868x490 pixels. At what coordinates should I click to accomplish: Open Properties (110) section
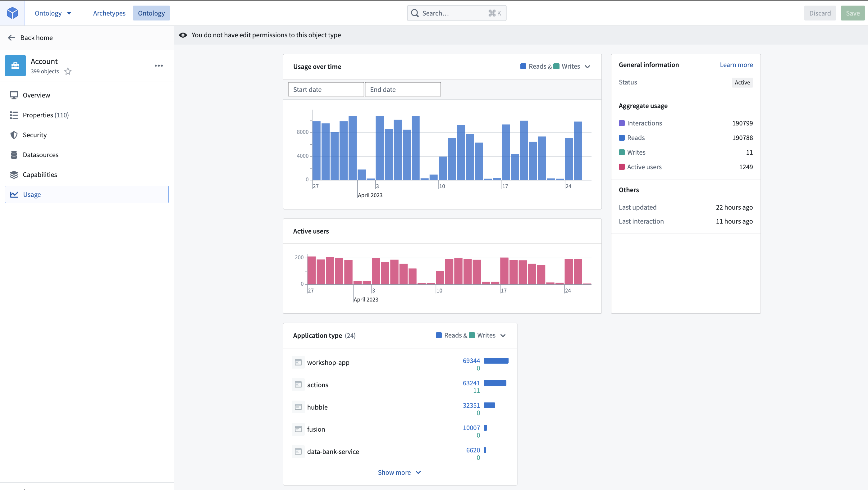[87, 115]
